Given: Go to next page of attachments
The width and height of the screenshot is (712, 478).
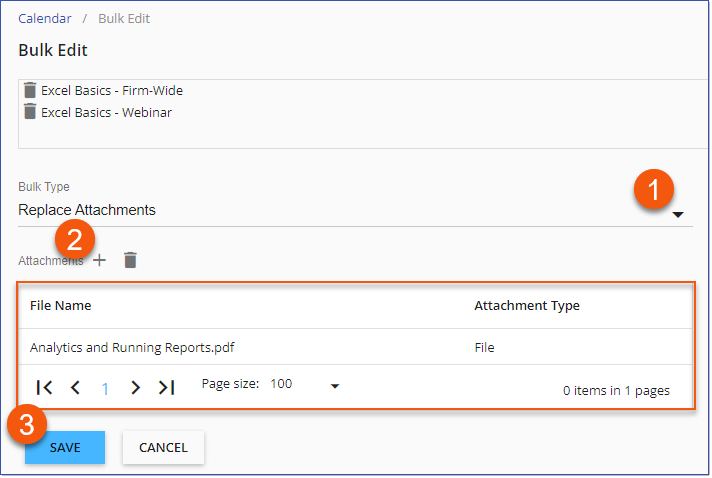Looking at the screenshot, I should tap(135, 388).
